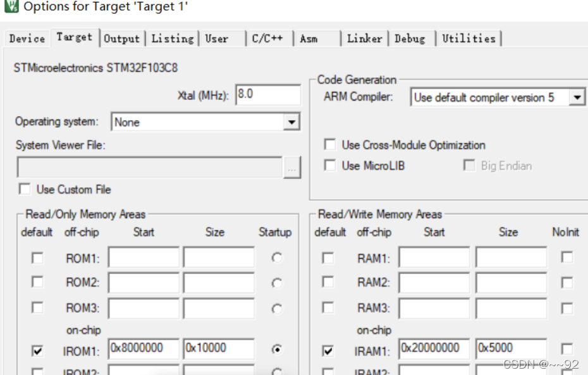This screenshot has height=375, width=588.
Task: Switch to the Device tab
Action: point(27,38)
